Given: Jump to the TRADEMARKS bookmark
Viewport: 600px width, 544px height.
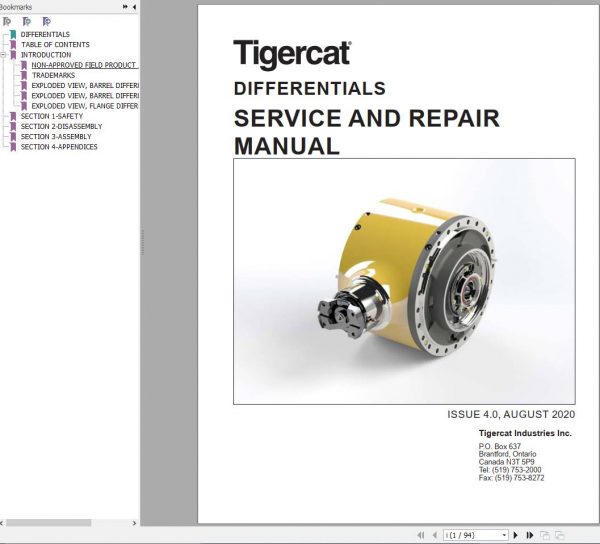Looking at the screenshot, I should [x=53, y=75].
